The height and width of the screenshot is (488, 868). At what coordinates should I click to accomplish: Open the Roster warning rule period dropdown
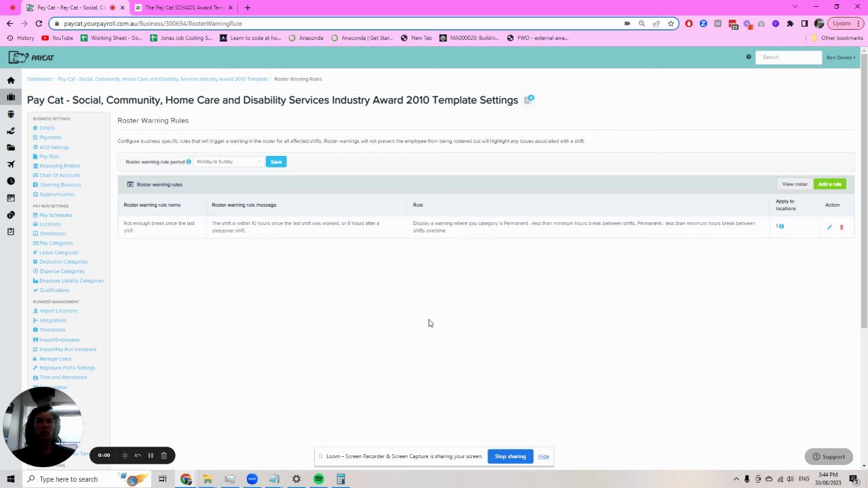pyautogui.click(x=229, y=162)
